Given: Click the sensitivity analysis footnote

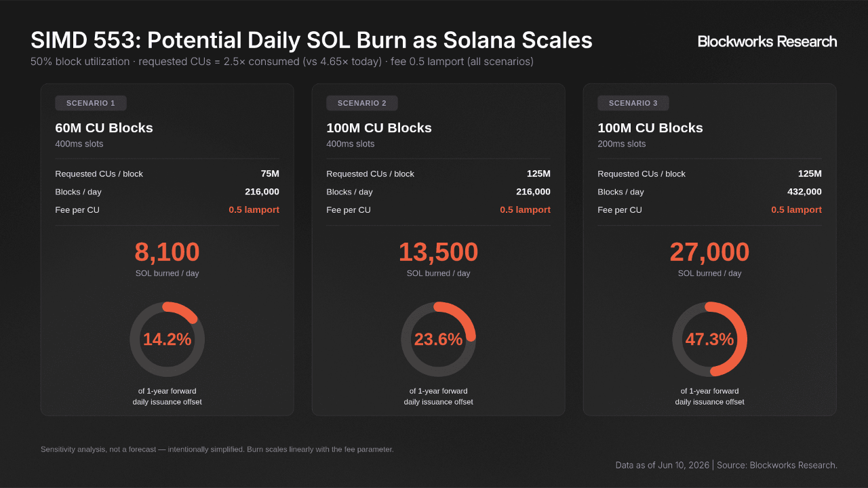Looking at the screenshot, I should tap(217, 449).
